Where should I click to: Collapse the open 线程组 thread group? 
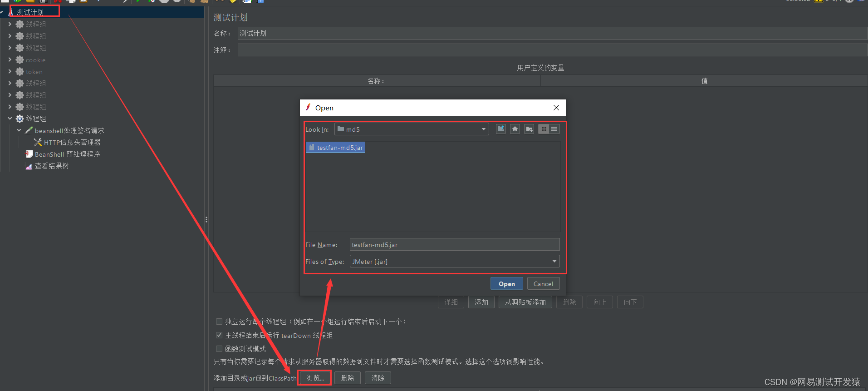pyautogui.click(x=10, y=119)
